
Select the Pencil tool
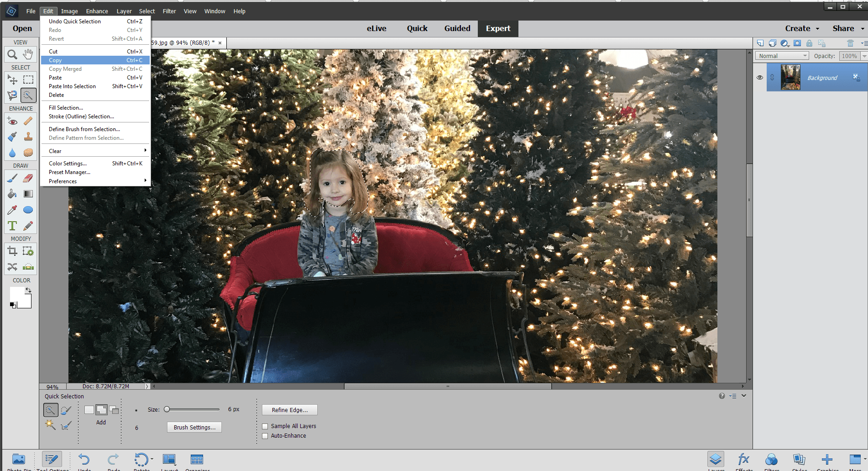pyautogui.click(x=28, y=226)
